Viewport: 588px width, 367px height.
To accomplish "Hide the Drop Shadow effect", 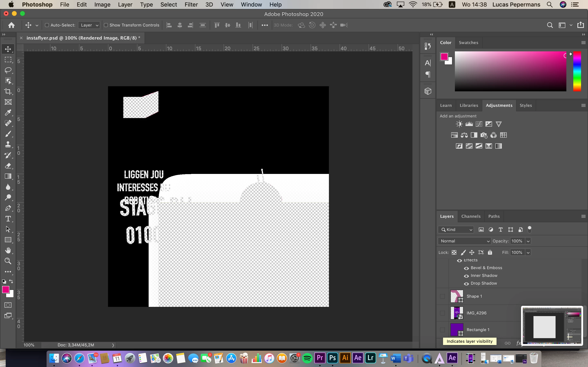I will point(466,283).
